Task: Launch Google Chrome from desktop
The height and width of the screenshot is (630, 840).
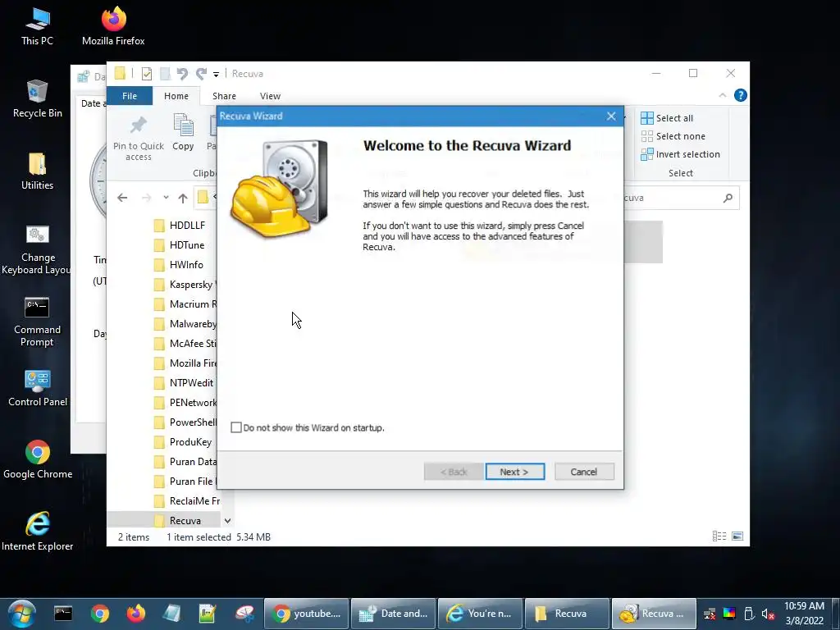Action: click(37, 459)
